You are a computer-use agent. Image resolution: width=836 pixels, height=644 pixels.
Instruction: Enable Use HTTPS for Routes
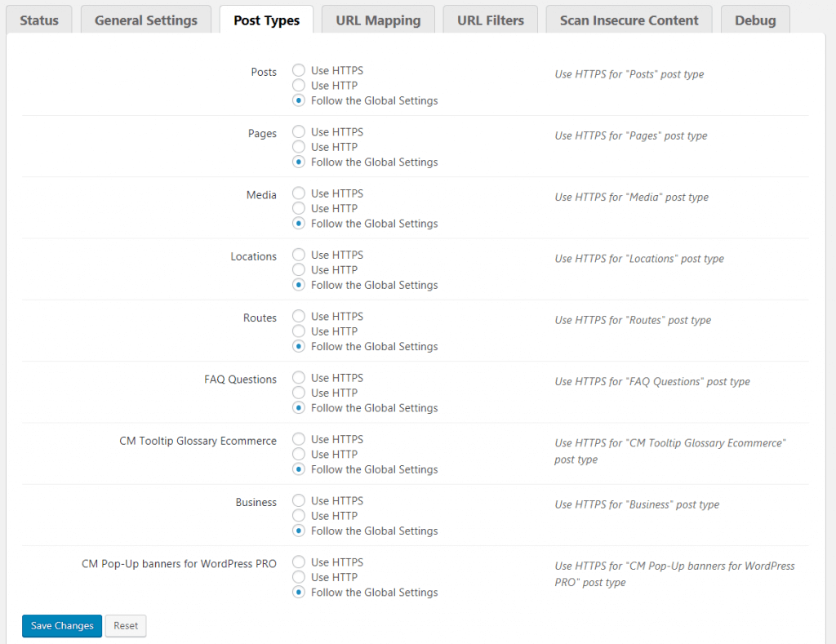299,317
